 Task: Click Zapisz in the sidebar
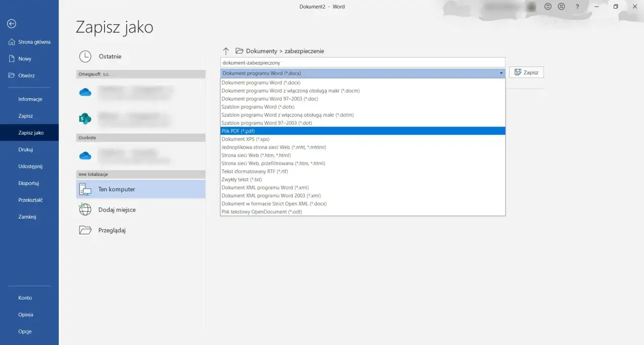pyautogui.click(x=29, y=116)
